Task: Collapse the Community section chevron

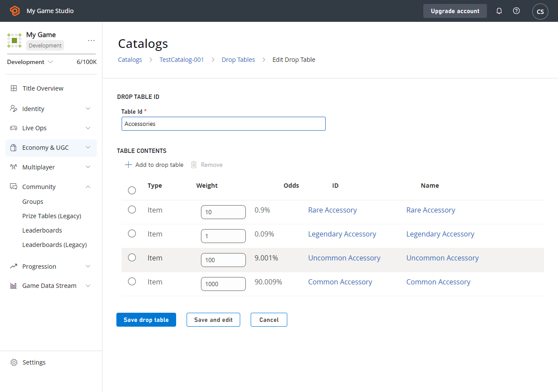Action: tap(88, 187)
